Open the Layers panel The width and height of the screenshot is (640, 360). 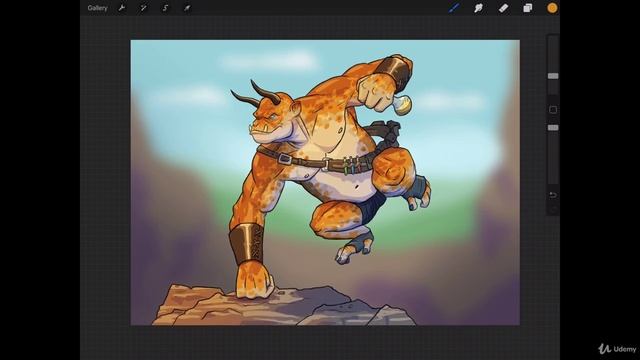click(x=528, y=8)
